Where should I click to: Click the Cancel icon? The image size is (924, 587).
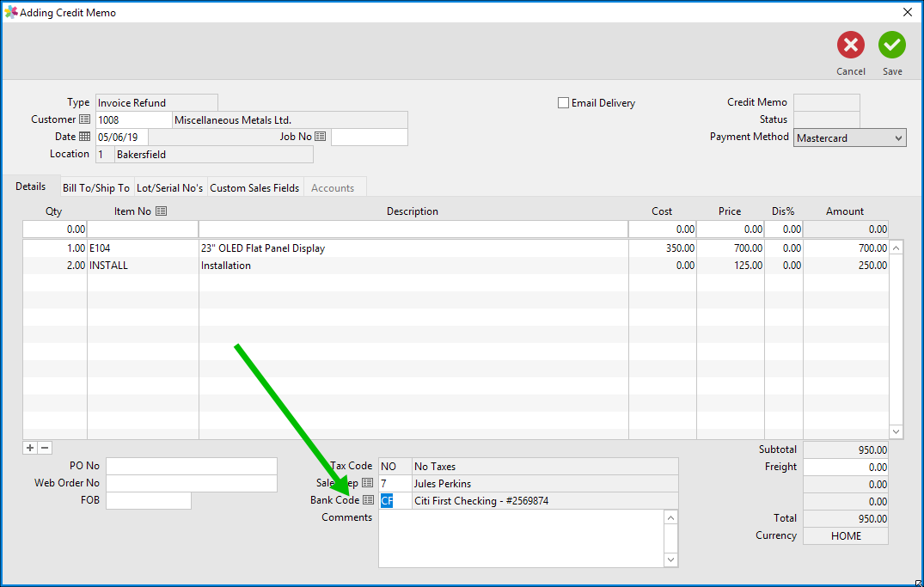click(850, 45)
